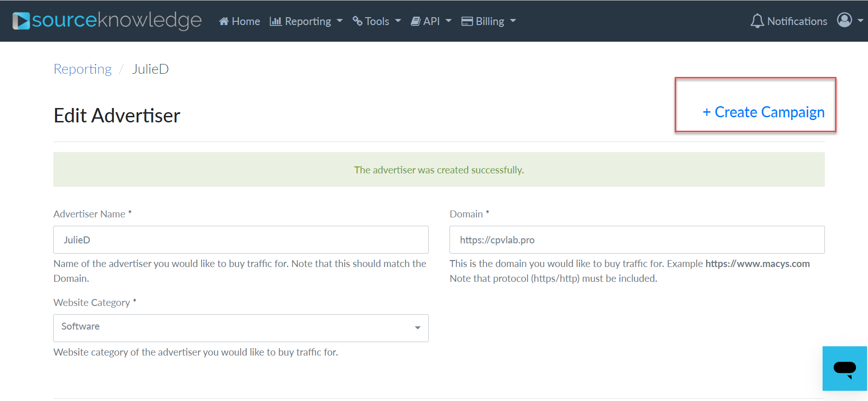The image size is (868, 401).
Task: Click the Create Campaign link
Action: (763, 112)
